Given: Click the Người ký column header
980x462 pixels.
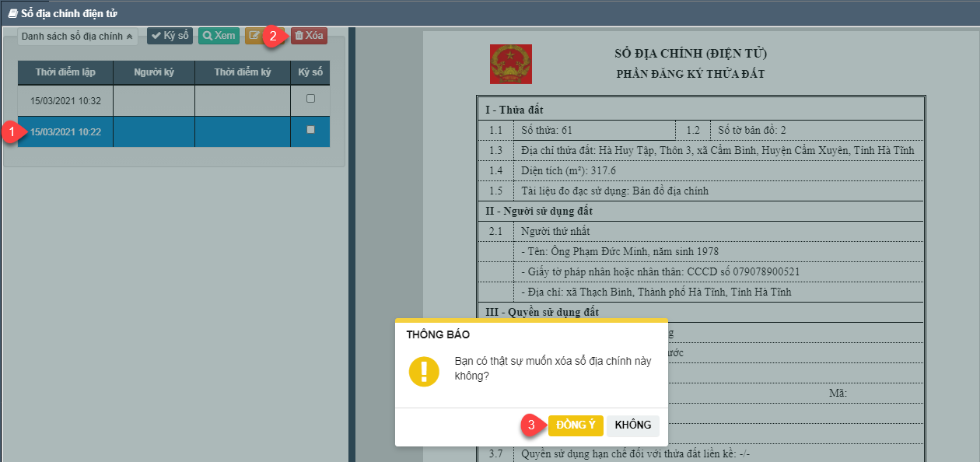Looking at the screenshot, I should coord(153,72).
